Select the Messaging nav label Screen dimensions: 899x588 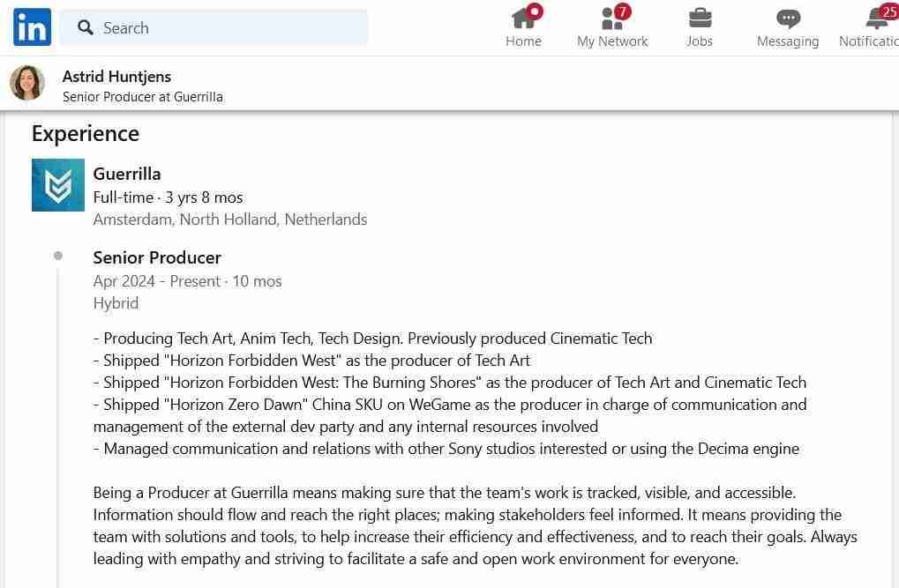(788, 41)
